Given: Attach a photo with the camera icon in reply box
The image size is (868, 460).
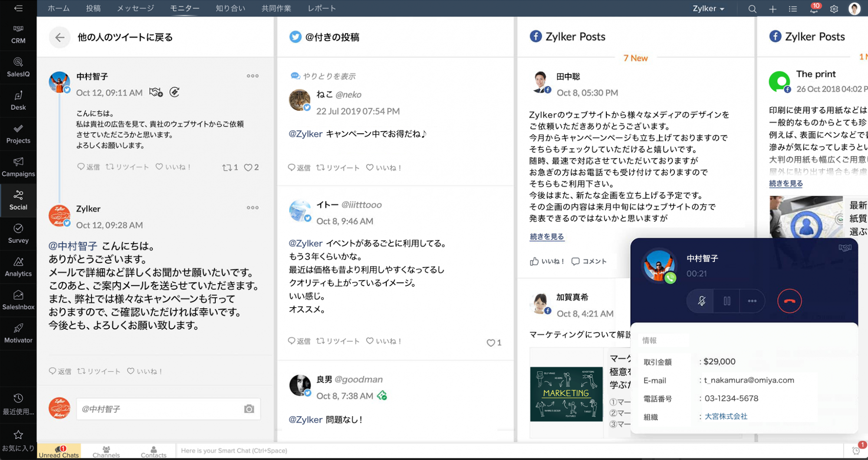Looking at the screenshot, I should [249, 409].
